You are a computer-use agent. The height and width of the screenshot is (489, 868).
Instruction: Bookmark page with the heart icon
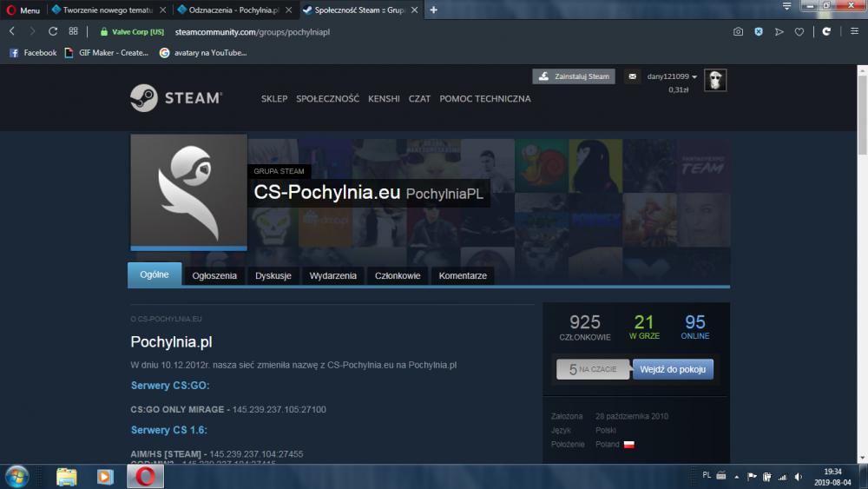point(799,31)
